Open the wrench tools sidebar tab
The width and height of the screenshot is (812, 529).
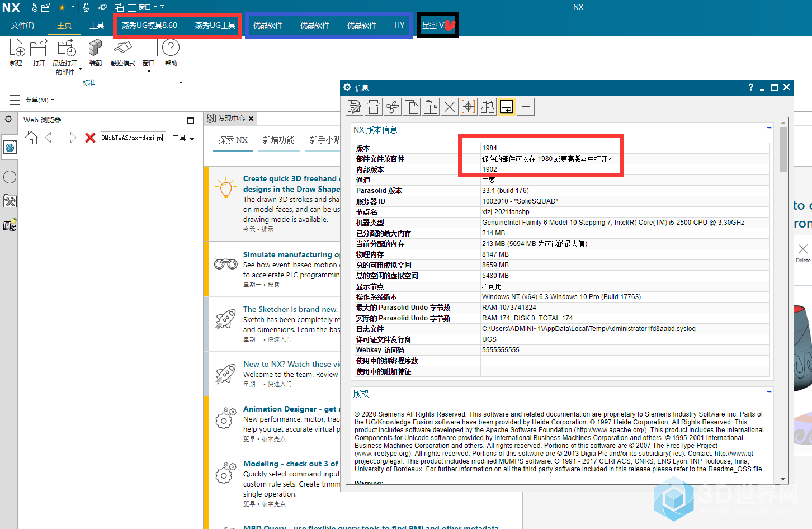click(x=10, y=201)
